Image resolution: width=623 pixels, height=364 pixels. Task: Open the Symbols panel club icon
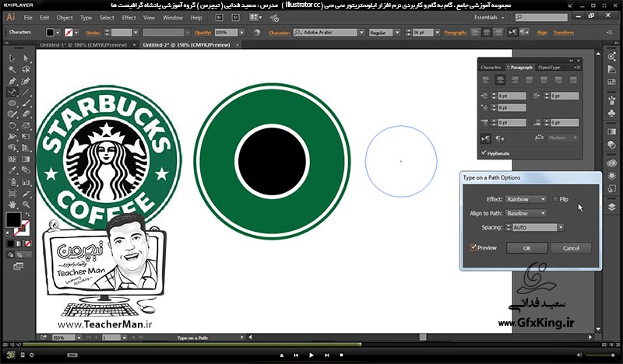pos(612,113)
